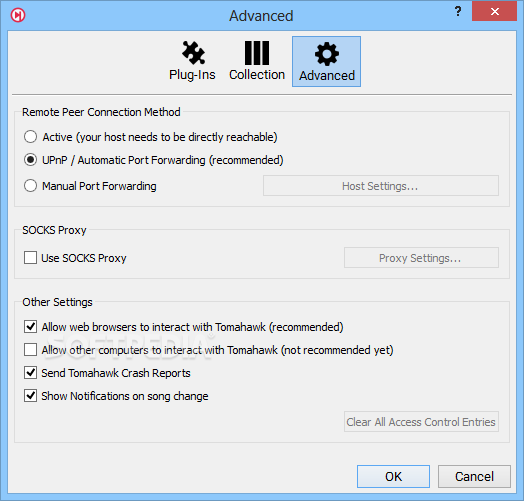
Task: Confirm settings with the OK button
Action: (393, 476)
